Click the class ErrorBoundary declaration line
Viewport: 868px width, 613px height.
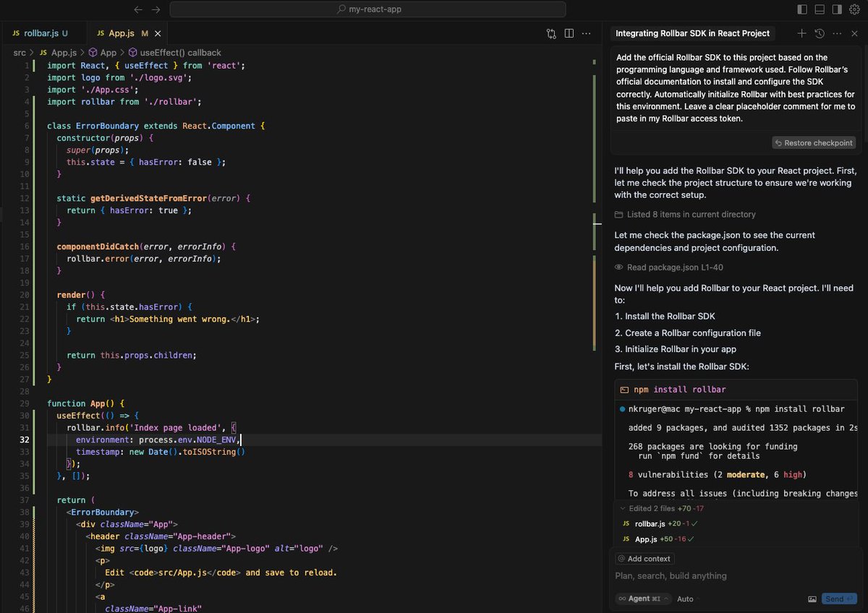click(156, 126)
